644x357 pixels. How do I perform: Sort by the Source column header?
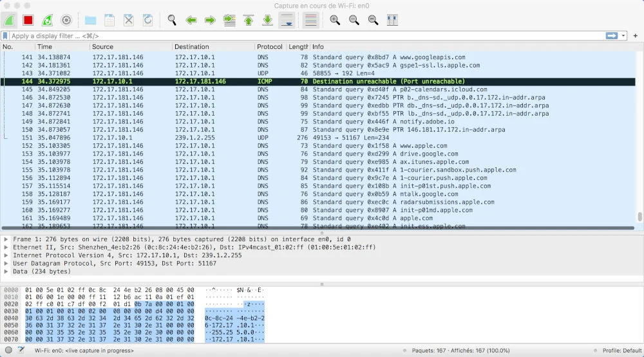[131, 47]
